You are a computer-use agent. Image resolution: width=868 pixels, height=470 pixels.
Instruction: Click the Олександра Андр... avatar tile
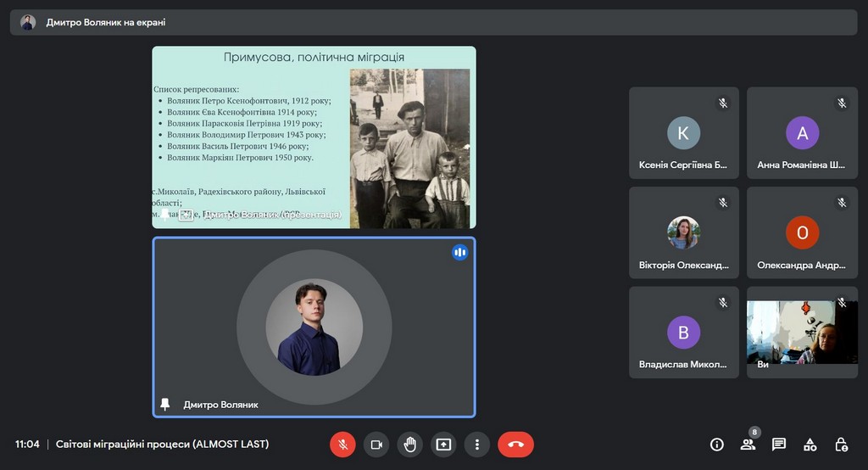802,233
